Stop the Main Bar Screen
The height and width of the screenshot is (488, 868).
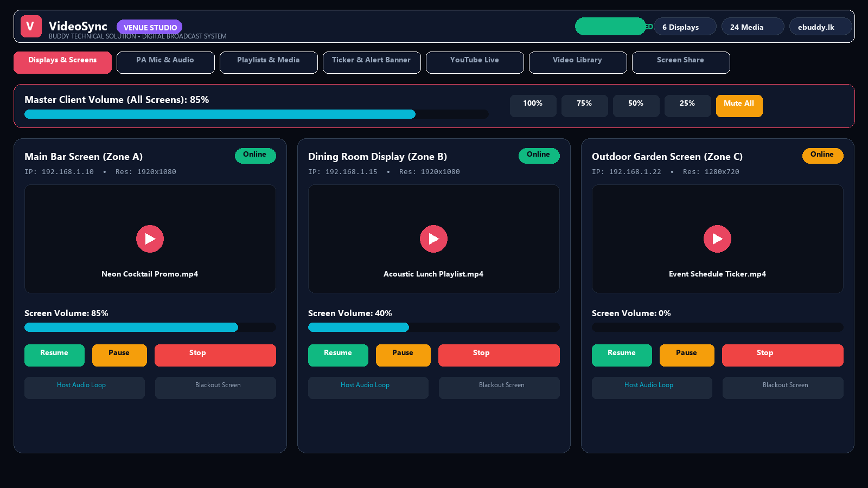tap(215, 355)
